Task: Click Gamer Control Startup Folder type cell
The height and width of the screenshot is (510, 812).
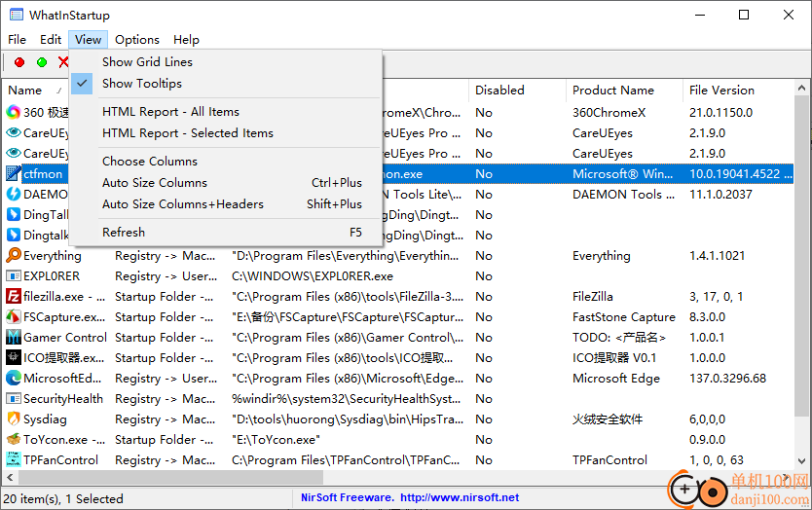Action: click(164, 337)
